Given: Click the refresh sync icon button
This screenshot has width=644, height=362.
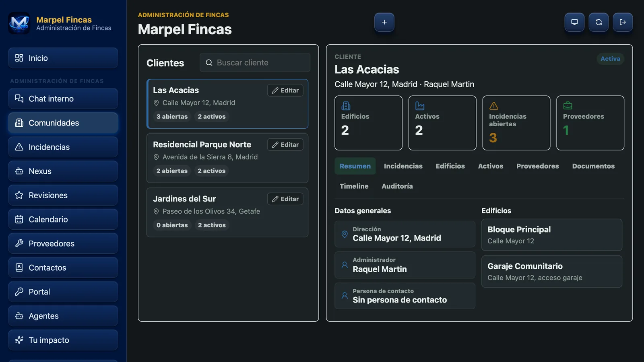Looking at the screenshot, I should point(599,22).
